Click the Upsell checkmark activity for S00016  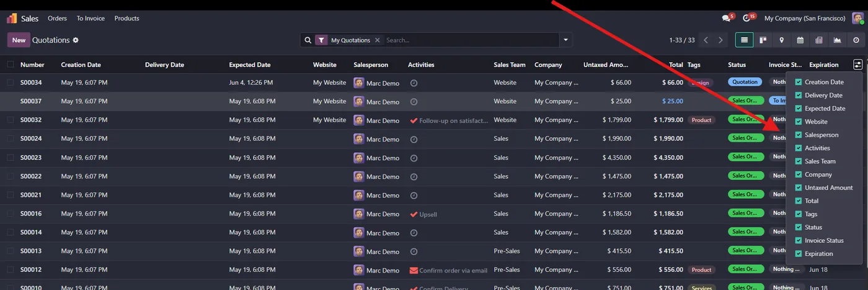(x=414, y=214)
